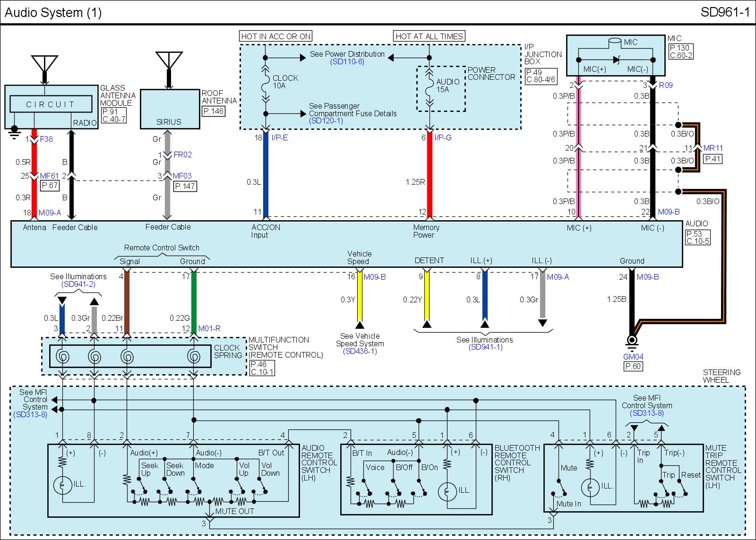Click the I/P-E connector label
Image resolution: width=756 pixels, height=540 pixels.
tap(280, 137)
